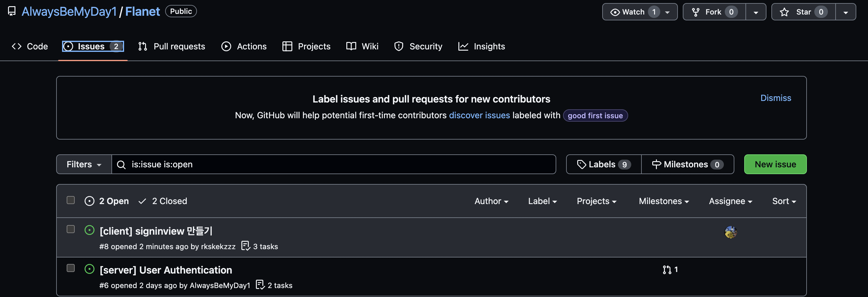Open the Sort dropdown

click(x=784, y=201)
